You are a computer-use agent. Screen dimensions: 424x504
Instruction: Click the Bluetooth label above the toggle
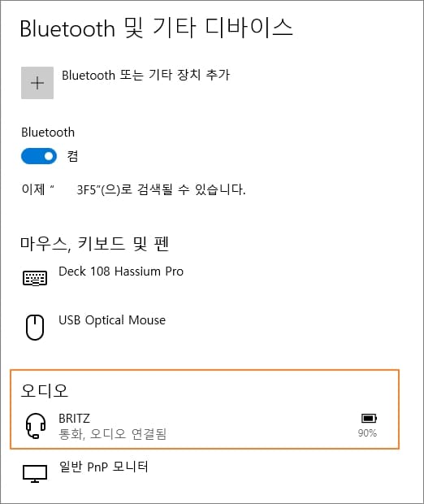click(x=48, y=133)
